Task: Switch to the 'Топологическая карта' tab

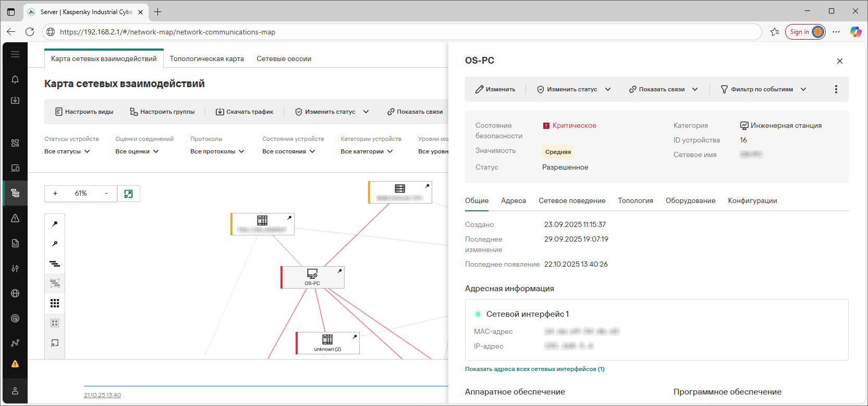Action: point(206,59)
